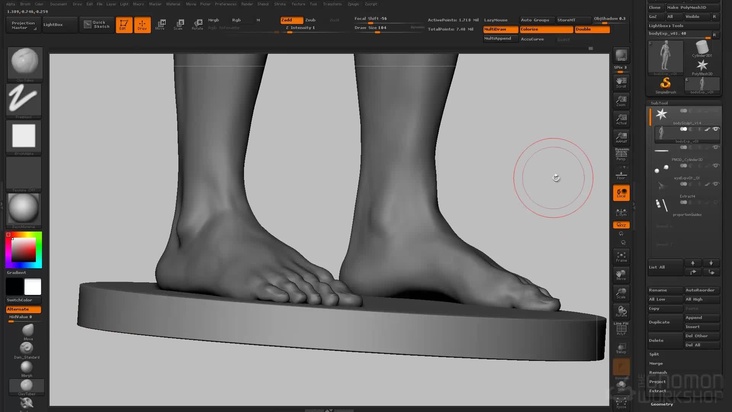Toggle the Transp transparency icon
Screen dimensions: 732x412
point(621,348)
